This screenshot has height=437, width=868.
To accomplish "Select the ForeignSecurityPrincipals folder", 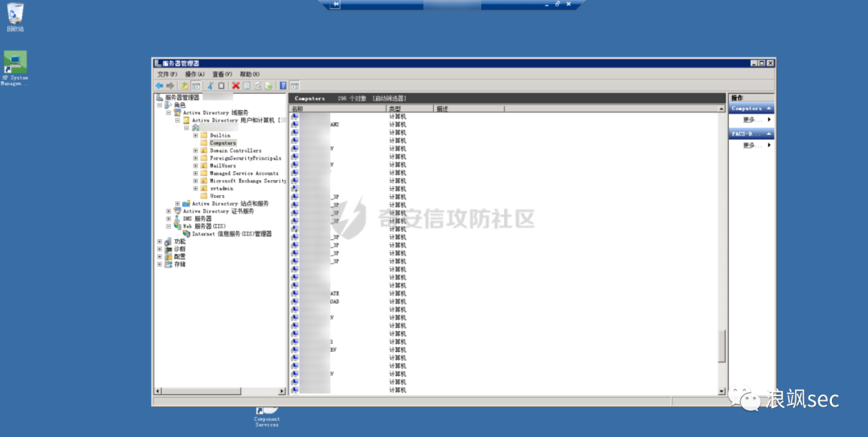I will tap(245, 158).
